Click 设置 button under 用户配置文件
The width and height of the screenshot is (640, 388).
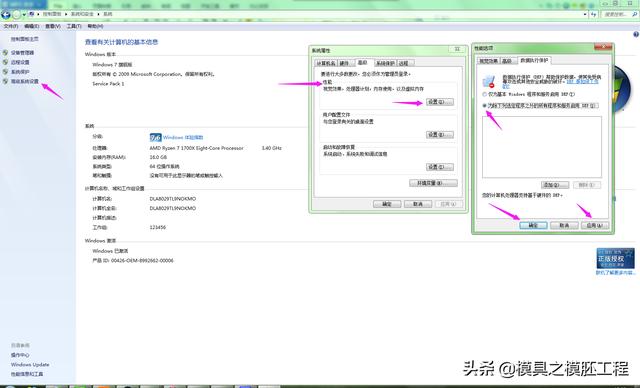point(440,135)
